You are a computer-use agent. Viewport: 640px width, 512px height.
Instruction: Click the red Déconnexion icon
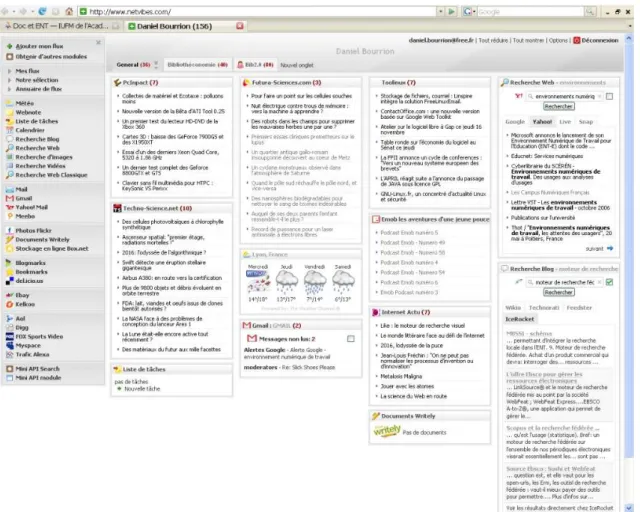coord(577,40)
